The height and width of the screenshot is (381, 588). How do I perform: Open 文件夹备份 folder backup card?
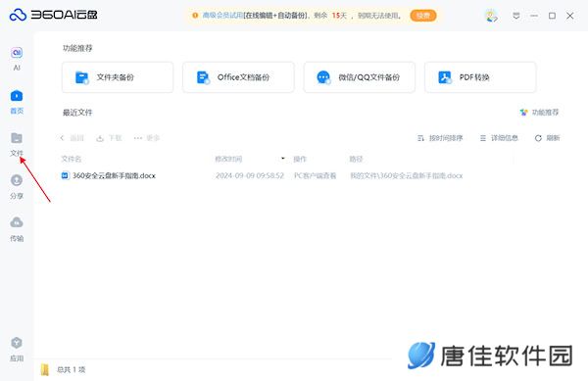118,77
